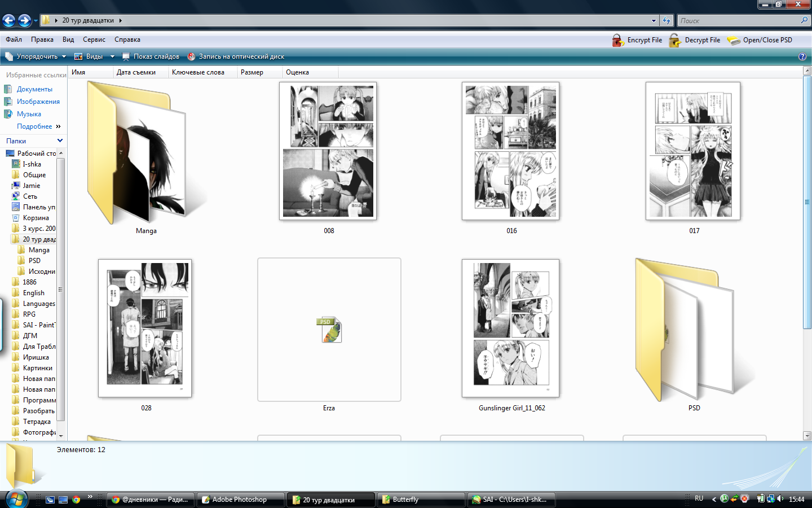This screenshot has height=508, width=812.
Task: Open the Файл menu
Action: coord(14,40)
